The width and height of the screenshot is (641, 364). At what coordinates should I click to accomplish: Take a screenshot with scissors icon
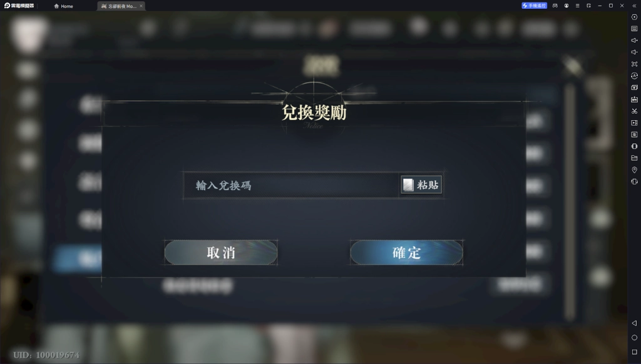point(634,111)
